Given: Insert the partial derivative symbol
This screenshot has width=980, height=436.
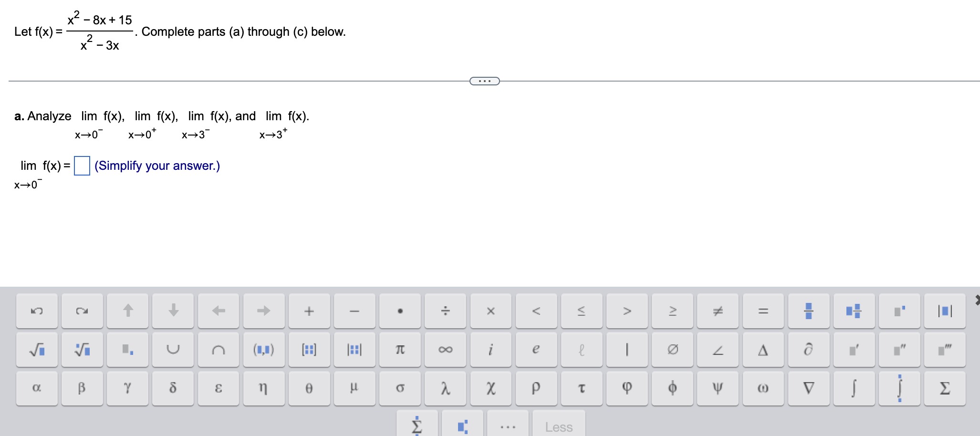Looking at the screenshot, I should (809, 350).
